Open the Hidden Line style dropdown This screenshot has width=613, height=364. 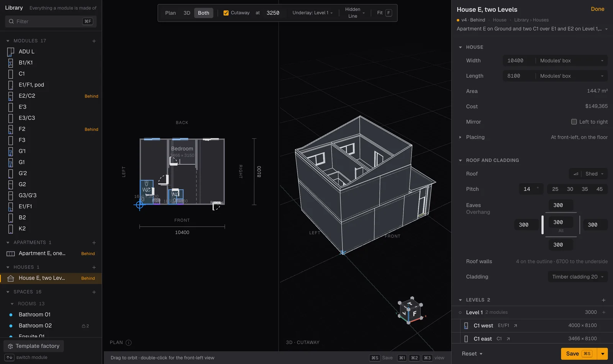355,13
